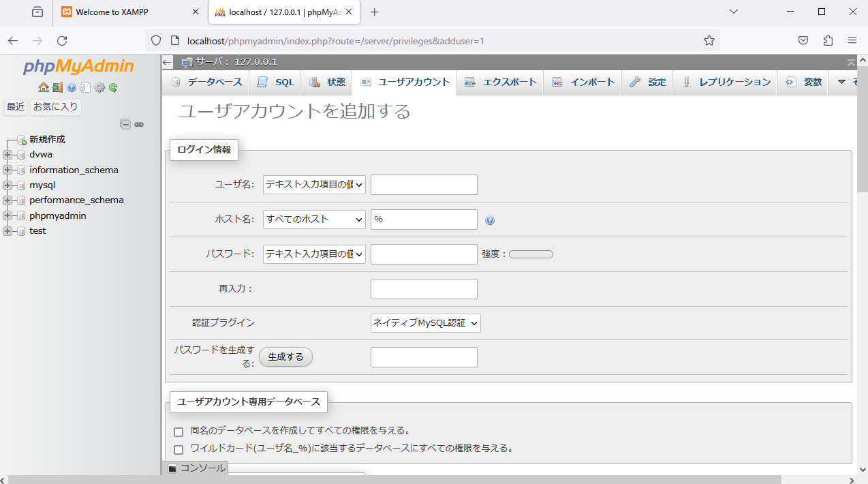Open the ホスト名 'すべてのホスト' dropdown

tap(314, 220)
